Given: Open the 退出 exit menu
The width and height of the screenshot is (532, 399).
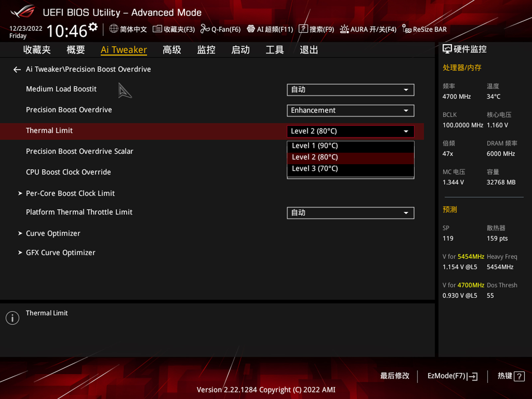Looking at the screenshot, I should pos(308,50).
